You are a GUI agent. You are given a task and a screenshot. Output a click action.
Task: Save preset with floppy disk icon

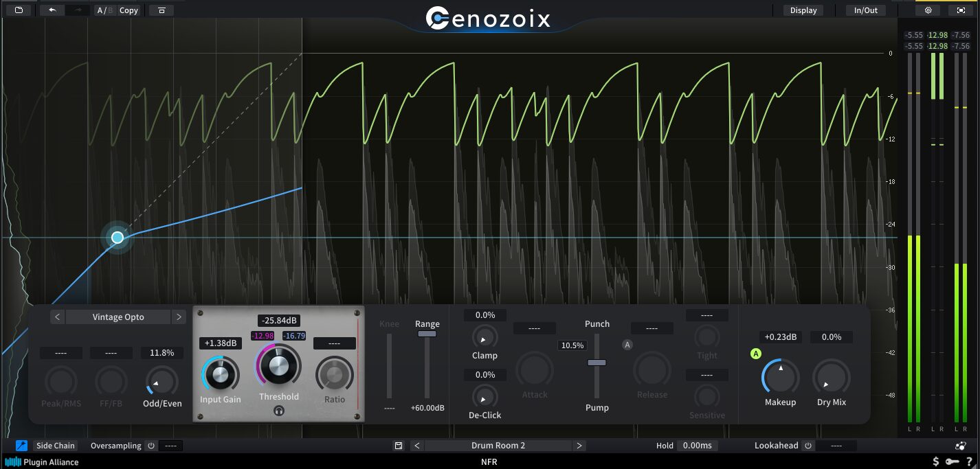pos(399,446)
